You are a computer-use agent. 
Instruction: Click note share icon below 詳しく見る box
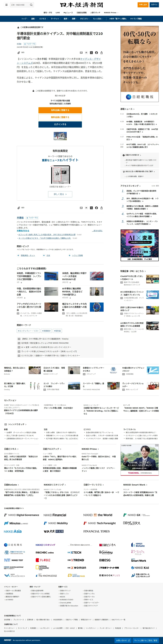(x=86, y=208)
